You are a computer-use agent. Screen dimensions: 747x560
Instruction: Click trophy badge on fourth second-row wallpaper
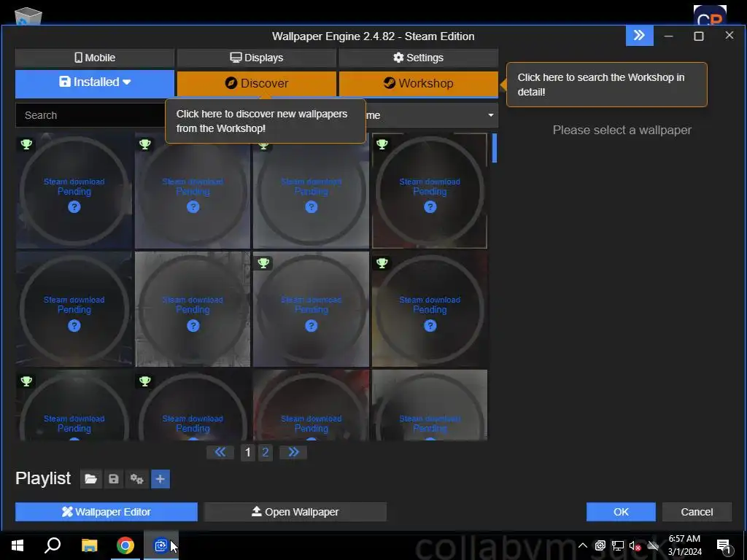click(382, 262)
